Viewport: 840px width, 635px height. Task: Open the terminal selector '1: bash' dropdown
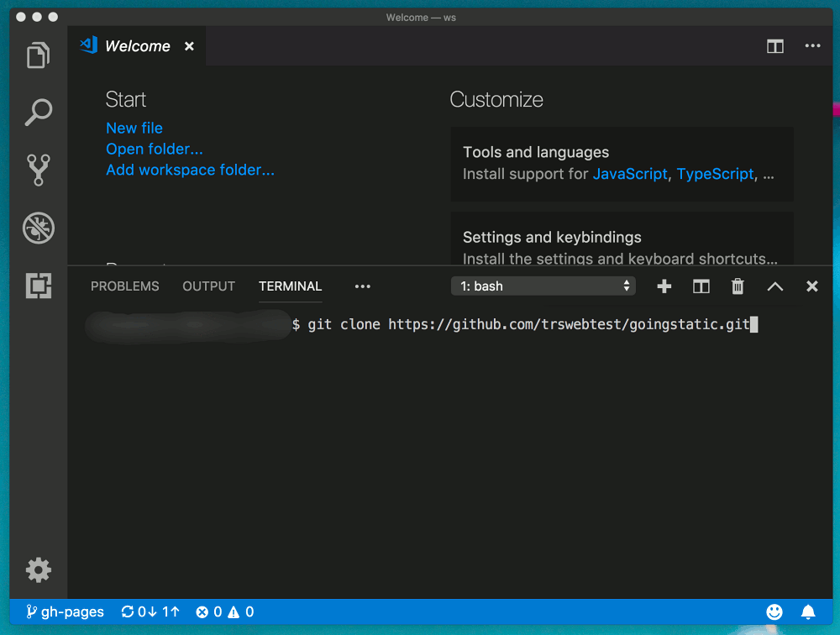tap(543, 286)
